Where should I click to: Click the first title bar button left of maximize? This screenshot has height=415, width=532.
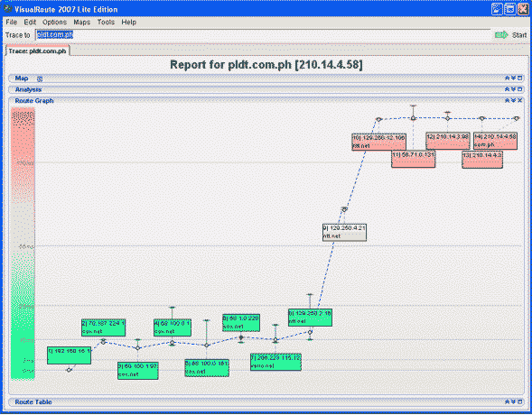[x=497, y=9]
